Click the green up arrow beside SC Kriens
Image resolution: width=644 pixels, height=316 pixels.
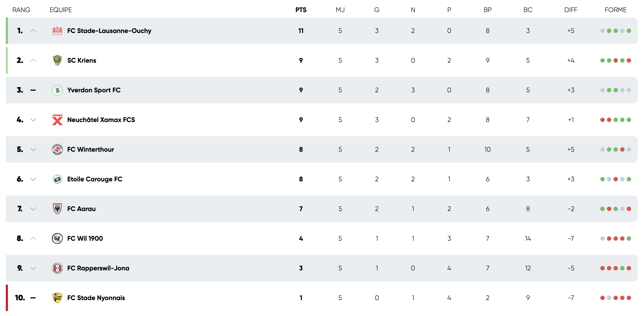coord(33,60)
